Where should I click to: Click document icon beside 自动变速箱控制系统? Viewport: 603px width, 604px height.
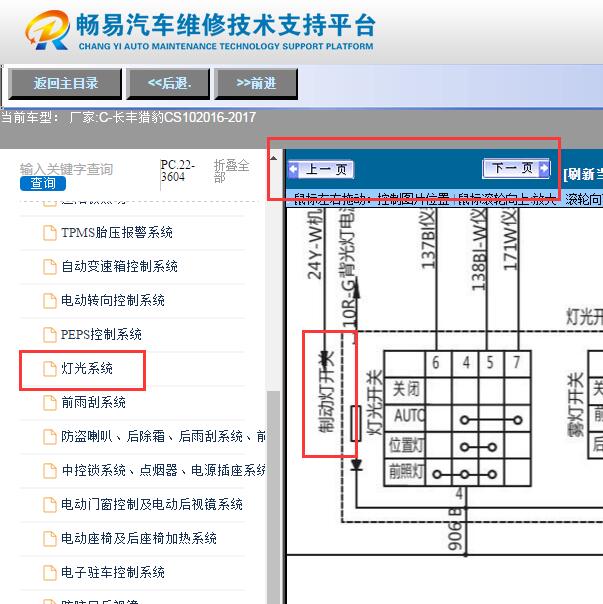pos(50,267)
